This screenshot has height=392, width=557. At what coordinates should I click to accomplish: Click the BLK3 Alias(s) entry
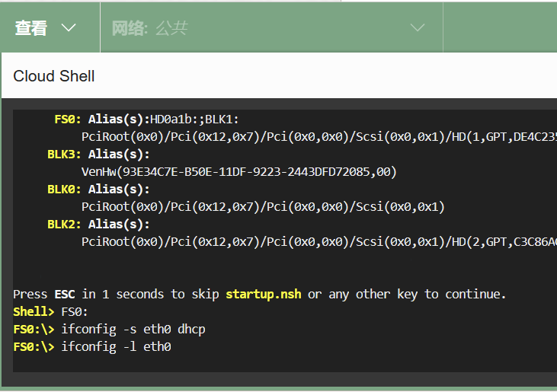pos(98,154)
